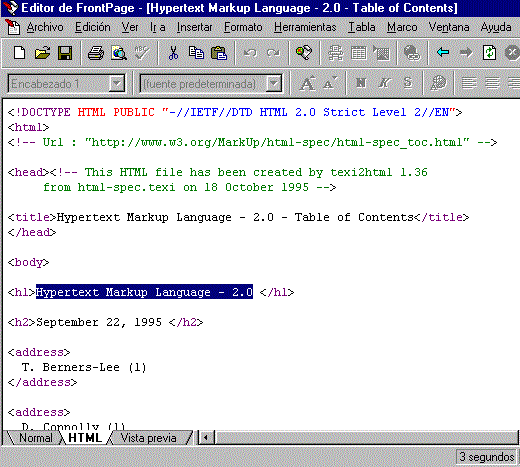Click the DOCTYPE HTML PUBLIC line
Viewport: 520px width, 467px height.
[x=235, y=112]
